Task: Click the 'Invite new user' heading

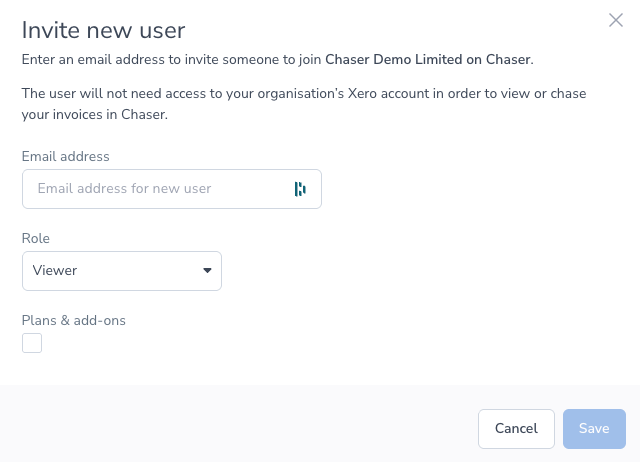Action: (103, 29)
